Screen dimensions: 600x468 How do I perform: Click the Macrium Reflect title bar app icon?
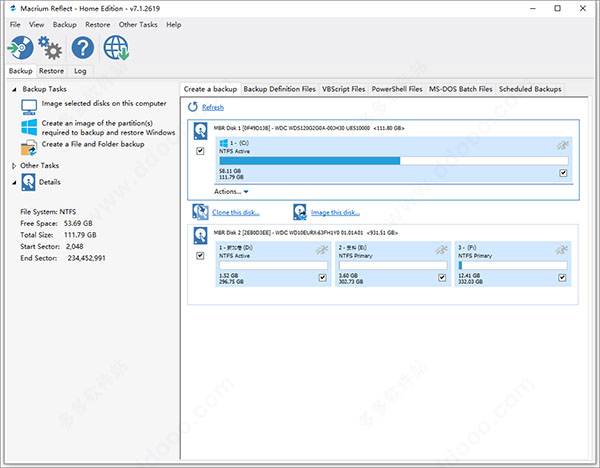(13, 8)
